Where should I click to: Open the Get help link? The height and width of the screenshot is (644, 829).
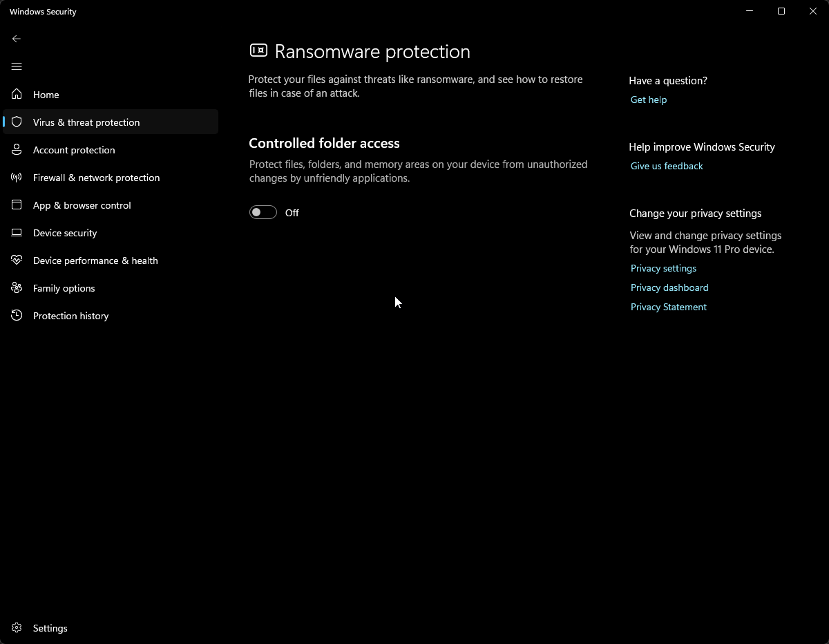(648, 100)
